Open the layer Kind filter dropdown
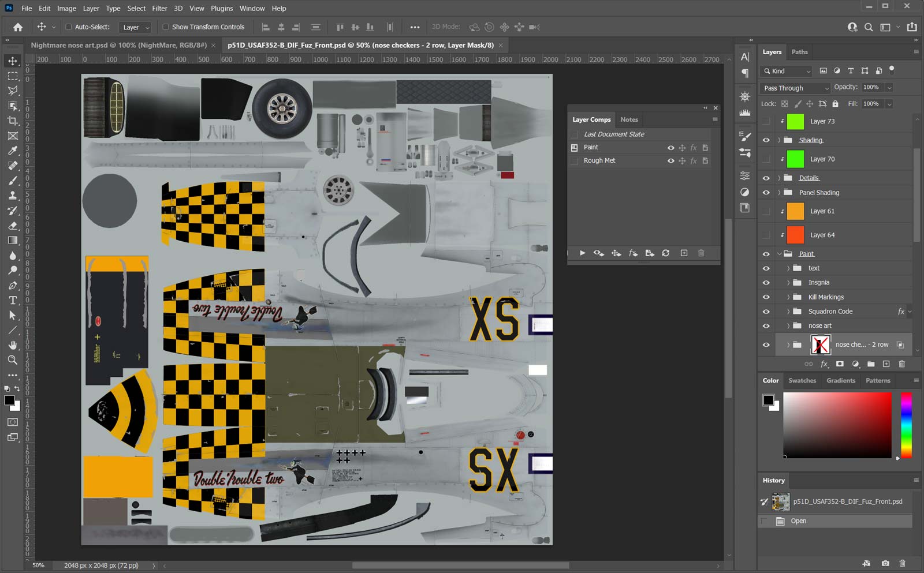This screenshot has width=924, height=573. [787, 71]
